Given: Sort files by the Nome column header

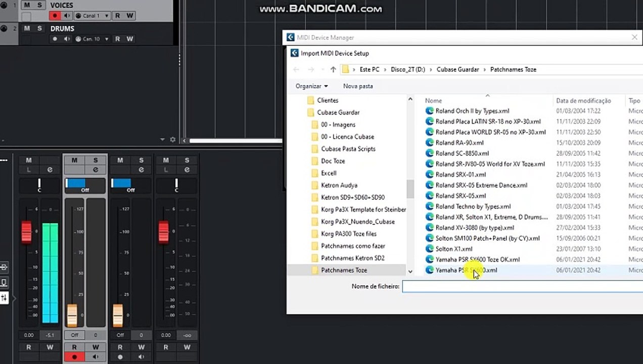Looking at the screenshot, I should click(x=433, y=101).
